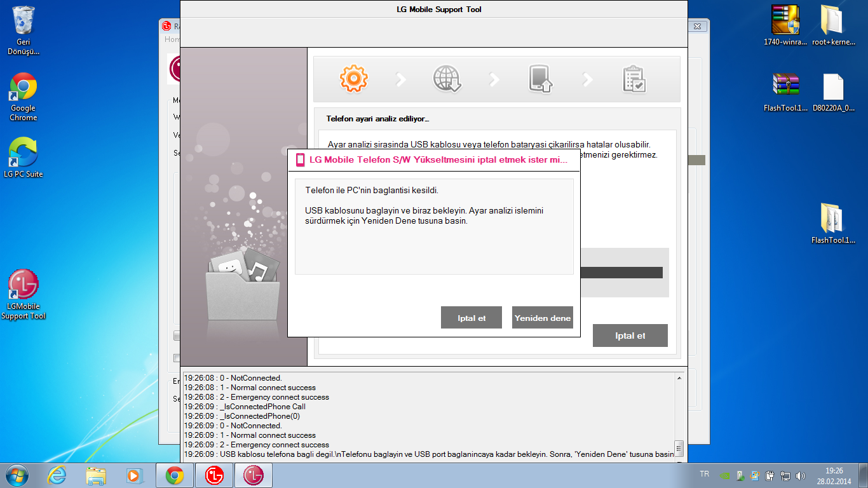Select the LGMobile Support Tool desktop shortcut

coord(24,295)
